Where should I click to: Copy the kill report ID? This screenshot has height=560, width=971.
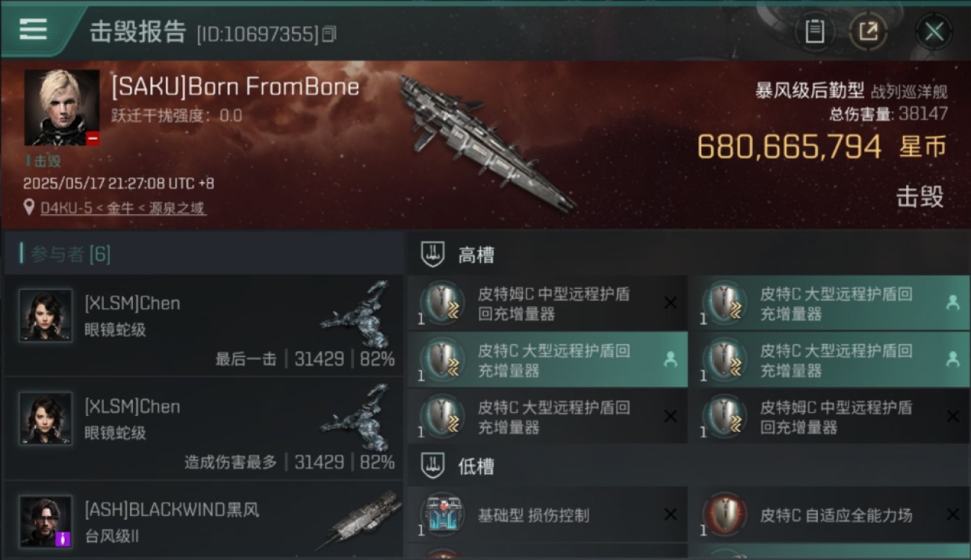[x=330, y=34]
